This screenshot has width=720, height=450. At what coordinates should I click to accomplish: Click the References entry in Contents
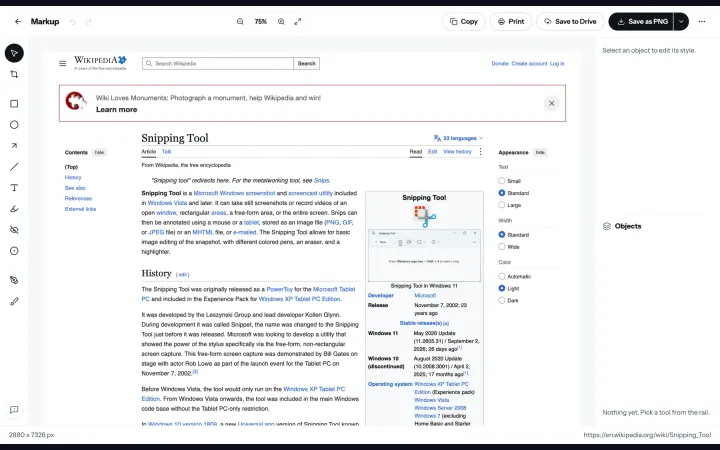click(x=78, y=198)
